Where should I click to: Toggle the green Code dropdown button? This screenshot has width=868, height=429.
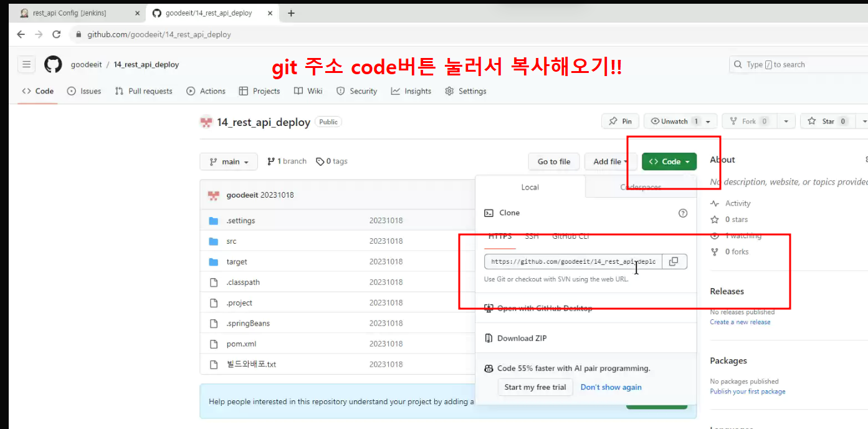(669, 161)
